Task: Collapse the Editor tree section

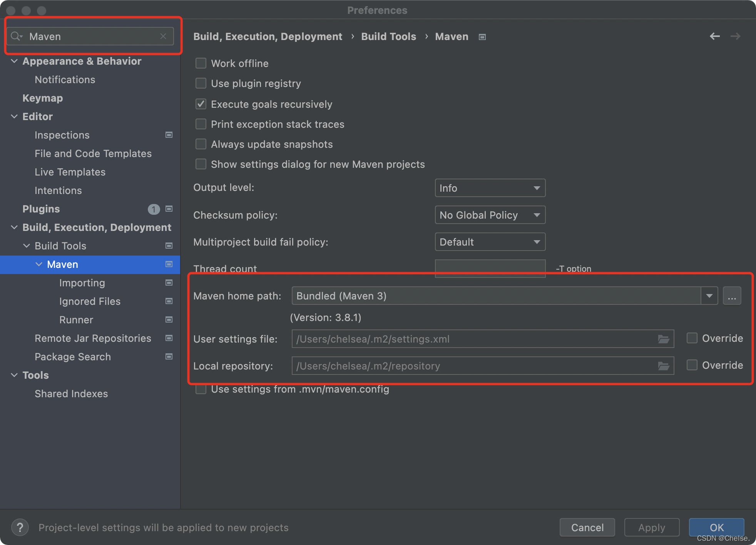Action: [x=14, y=117]
